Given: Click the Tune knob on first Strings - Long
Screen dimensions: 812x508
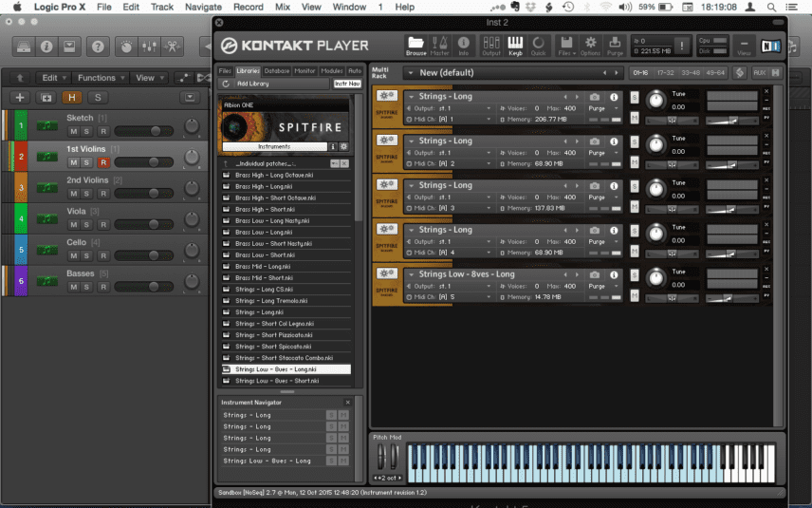Looking at the screenshot, I should coord(655,100).
